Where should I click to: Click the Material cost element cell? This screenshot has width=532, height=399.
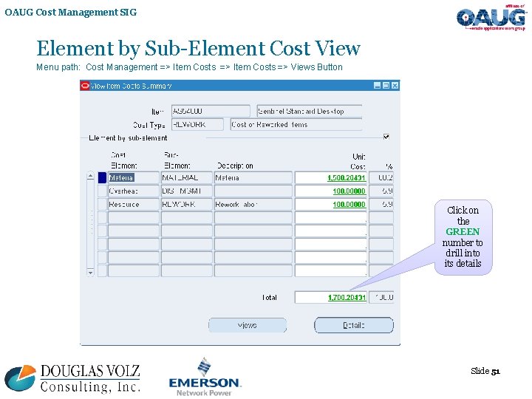pos(133,178)
